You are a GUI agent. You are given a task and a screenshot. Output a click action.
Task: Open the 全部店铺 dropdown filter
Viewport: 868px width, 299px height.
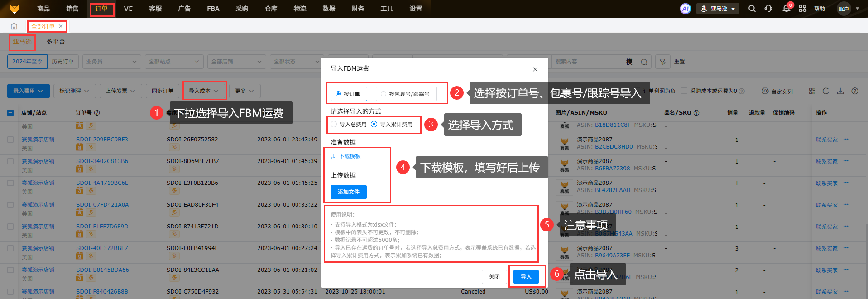pyautogui.click(x=236, y=62)
